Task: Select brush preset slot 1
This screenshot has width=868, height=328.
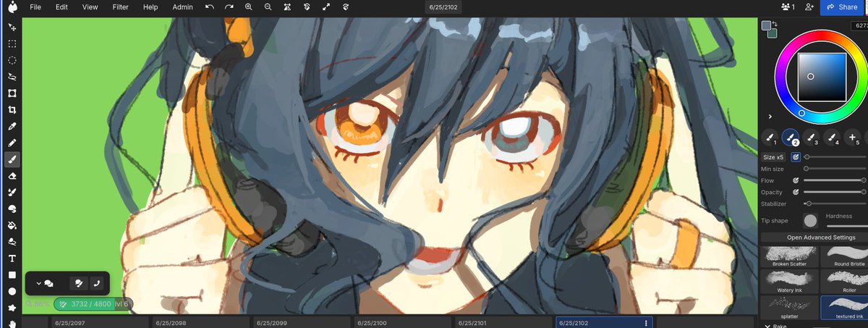Action: click(x=770, y=137)
